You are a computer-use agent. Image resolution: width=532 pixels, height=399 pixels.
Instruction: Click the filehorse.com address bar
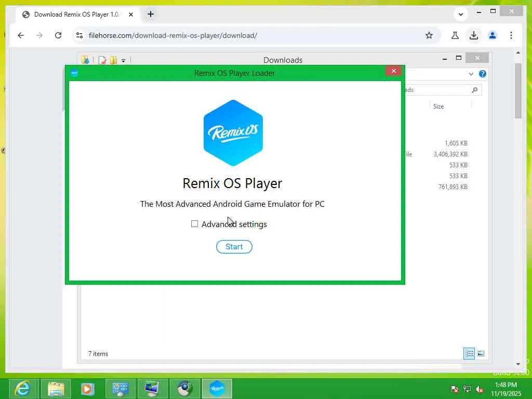pos(251,35)
